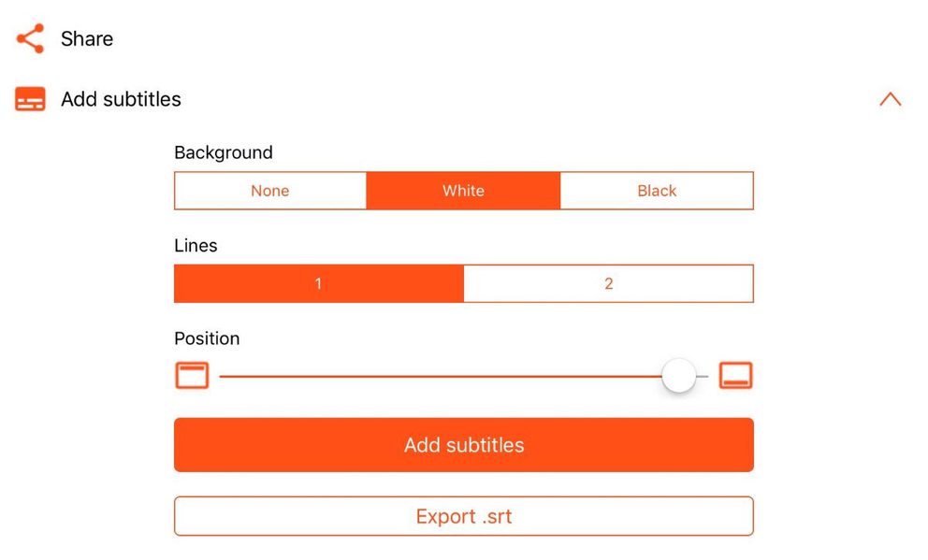Click the orange Position slider track
The image size is (928, 560).
[440, 376]
